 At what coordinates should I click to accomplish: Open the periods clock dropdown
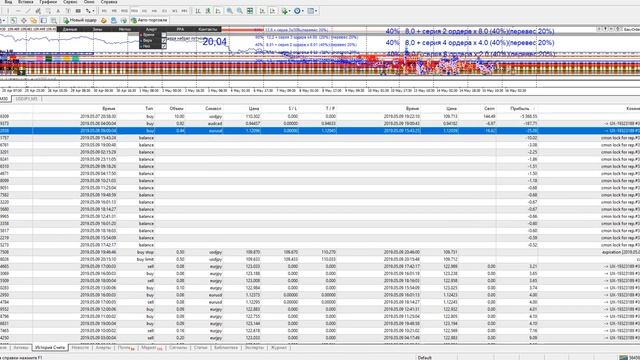[299, 11]
